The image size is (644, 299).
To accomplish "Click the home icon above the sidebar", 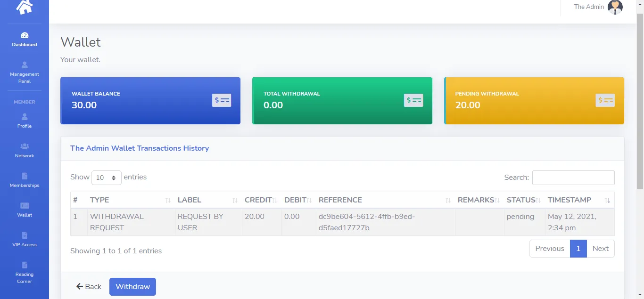I will click(x=24, y=7).
